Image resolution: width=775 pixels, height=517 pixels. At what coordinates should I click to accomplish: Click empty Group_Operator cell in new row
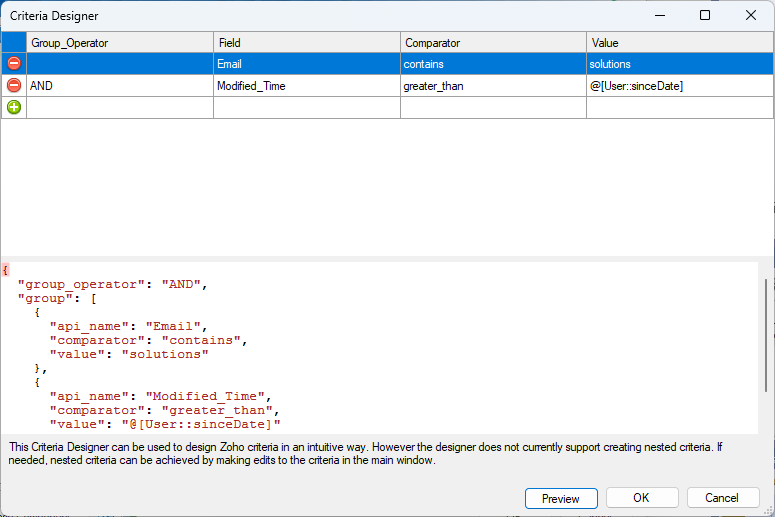tap(120, 107)
